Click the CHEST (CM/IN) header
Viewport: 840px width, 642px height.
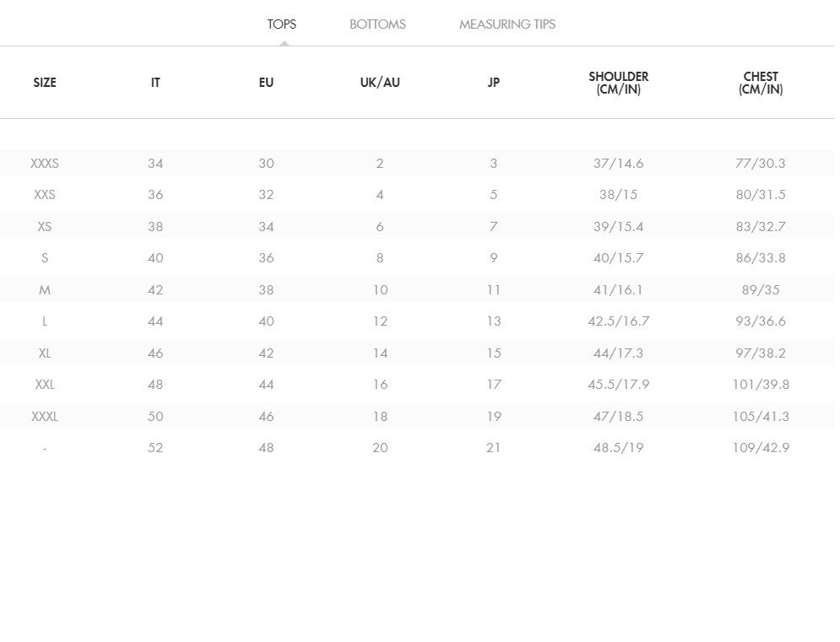point(761,83)
